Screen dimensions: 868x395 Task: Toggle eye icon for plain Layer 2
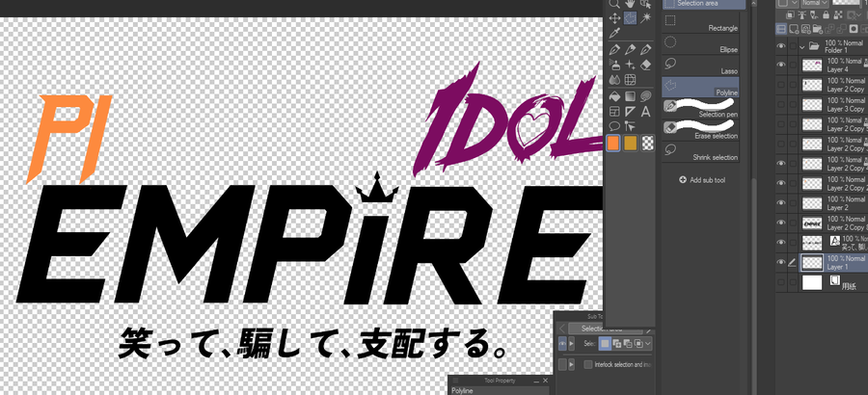point(781,203)
